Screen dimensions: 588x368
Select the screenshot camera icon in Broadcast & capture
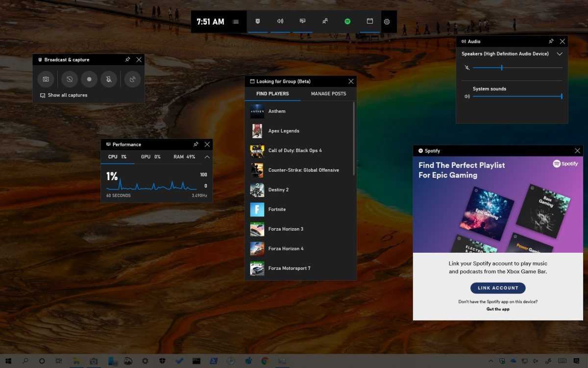point(46,79)
